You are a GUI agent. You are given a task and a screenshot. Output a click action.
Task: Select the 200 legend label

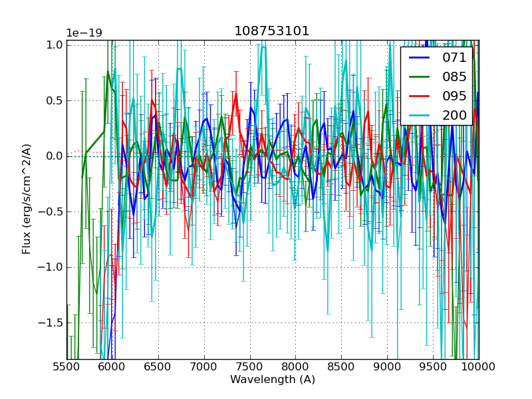click(454, 115)
